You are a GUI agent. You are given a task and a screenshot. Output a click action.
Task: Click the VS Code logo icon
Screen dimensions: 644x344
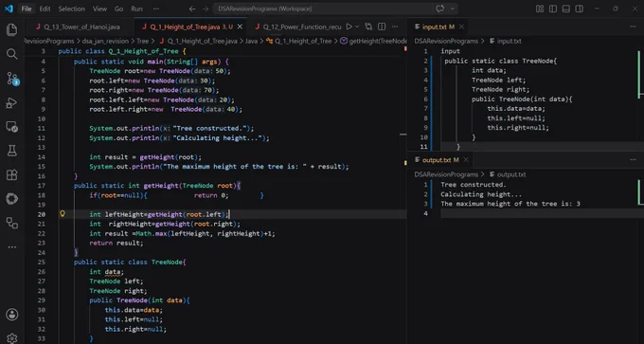tap(9, 9)
